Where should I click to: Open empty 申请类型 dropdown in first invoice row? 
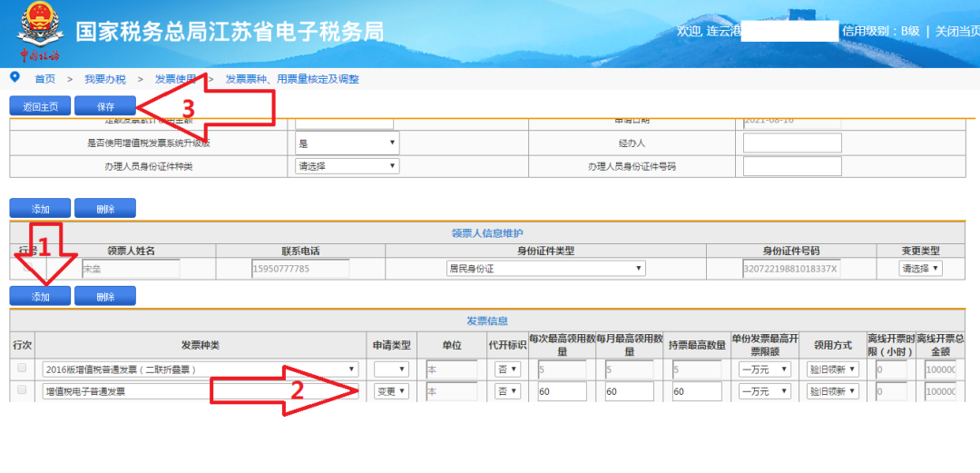coord(392,370)
